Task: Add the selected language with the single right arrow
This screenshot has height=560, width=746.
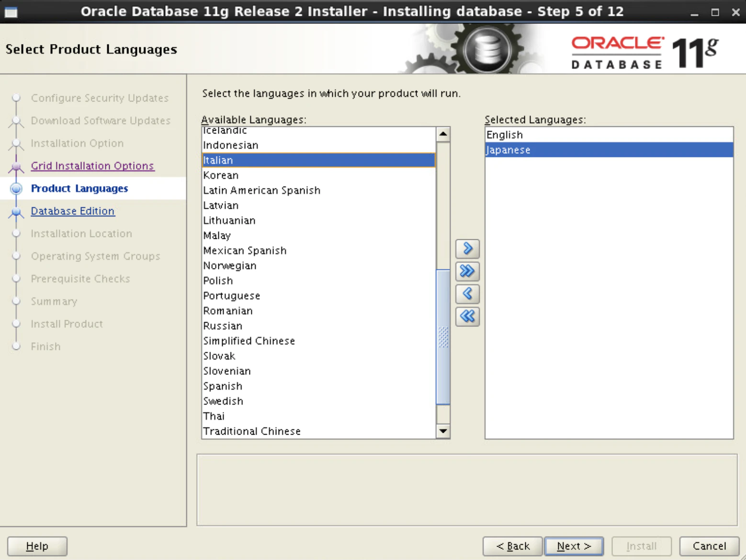Action: coord(467,248)
